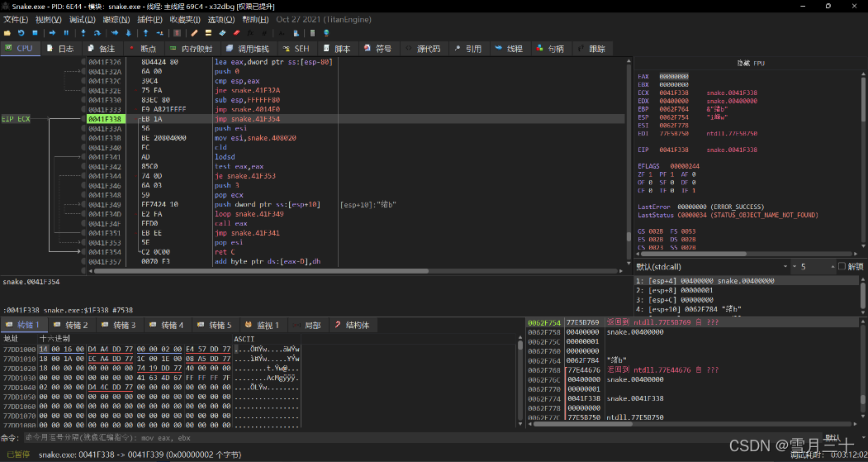Viewport: 868px width, 462px height.
Task: Open the 插件(P) menu
Action: coord(149,19)
